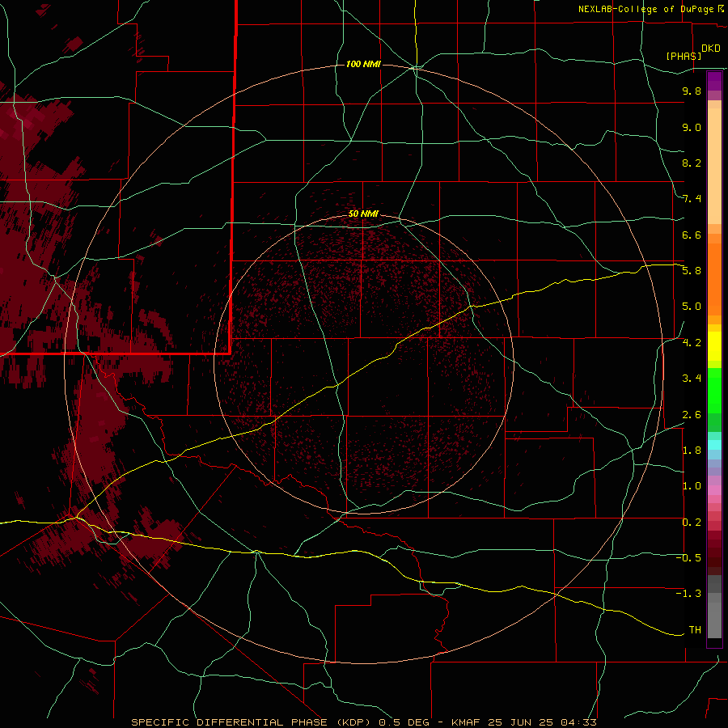The image size is (728, 728).
Task: Click the 1.0 scale value
Action: click(x=692, y=486)
